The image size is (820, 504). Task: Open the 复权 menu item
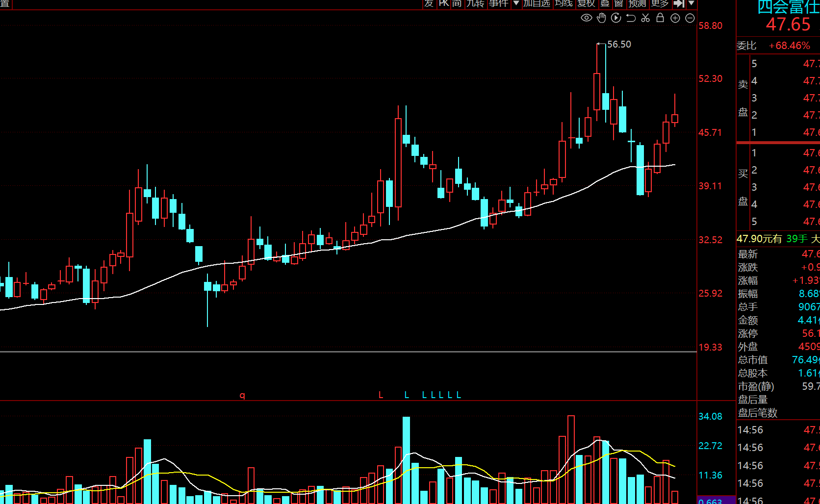coord(586,3)
